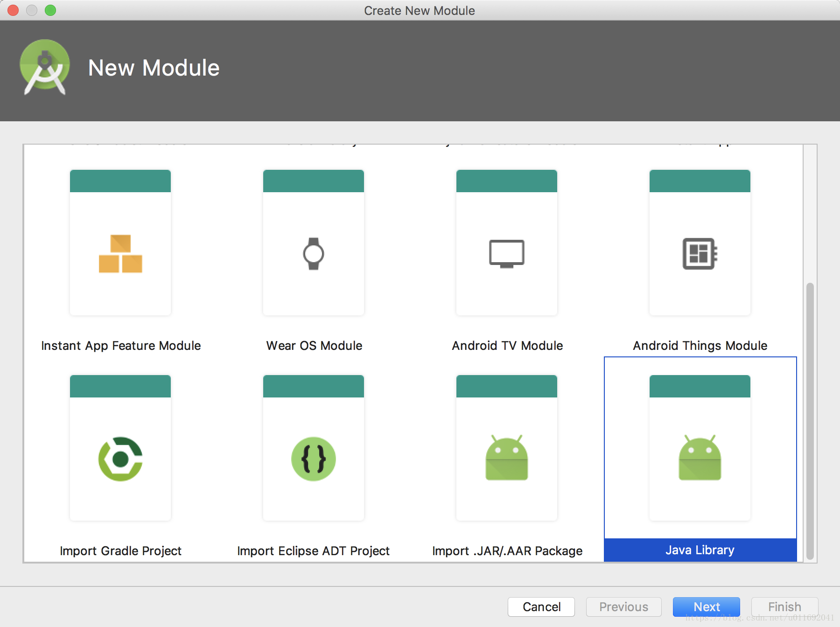Select the Instant App Feature Module blocks icon

[x=120, y=253]
